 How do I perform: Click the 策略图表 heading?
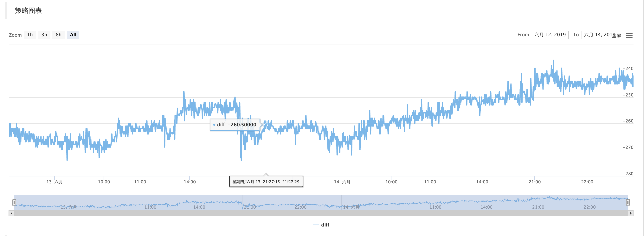click(28, 10)
